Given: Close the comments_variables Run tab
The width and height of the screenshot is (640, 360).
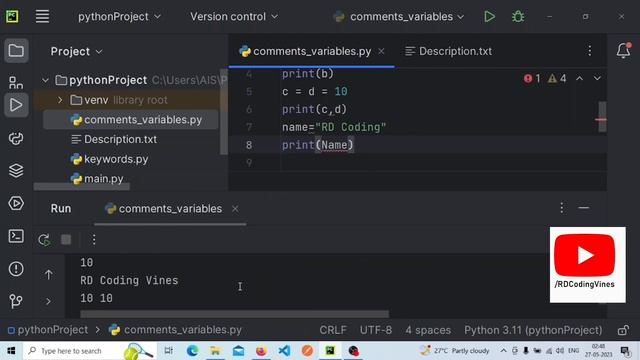Looking at the screenshot, I should [235, 209].
